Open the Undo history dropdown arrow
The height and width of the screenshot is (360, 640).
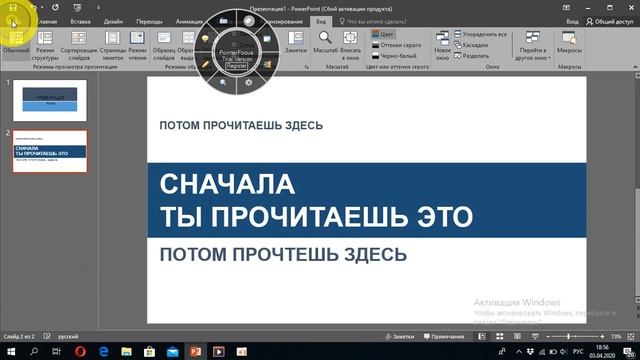[x=42, y=7]
